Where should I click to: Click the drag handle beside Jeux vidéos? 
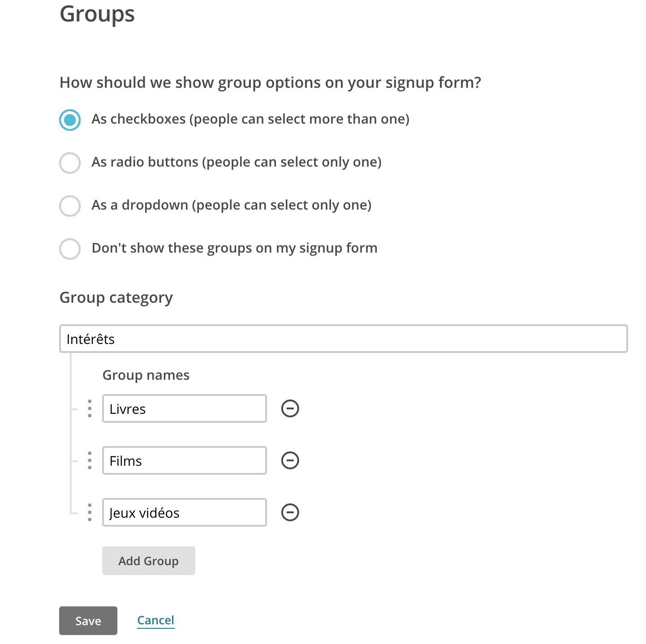pyautogui.click(x=90, y=512)
